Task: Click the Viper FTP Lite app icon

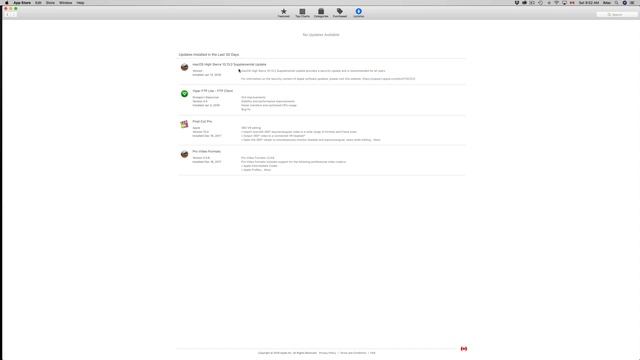Action: [x=184, y=94]
